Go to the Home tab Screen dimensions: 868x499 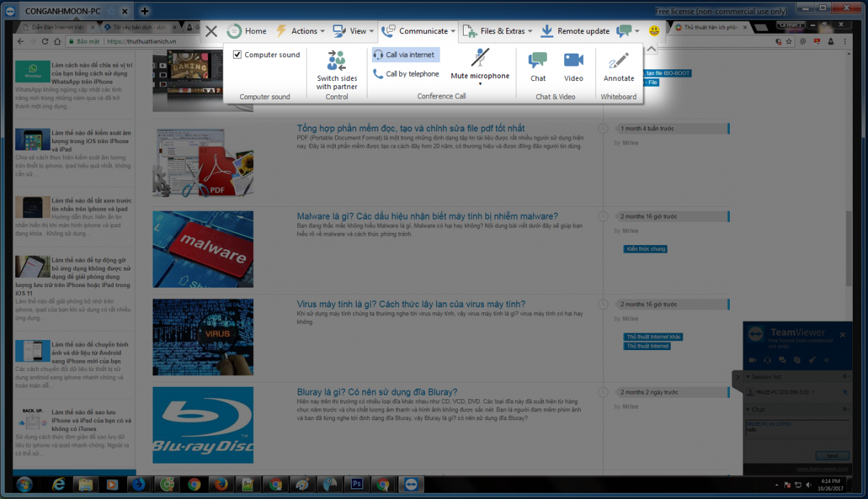(247, 31)
